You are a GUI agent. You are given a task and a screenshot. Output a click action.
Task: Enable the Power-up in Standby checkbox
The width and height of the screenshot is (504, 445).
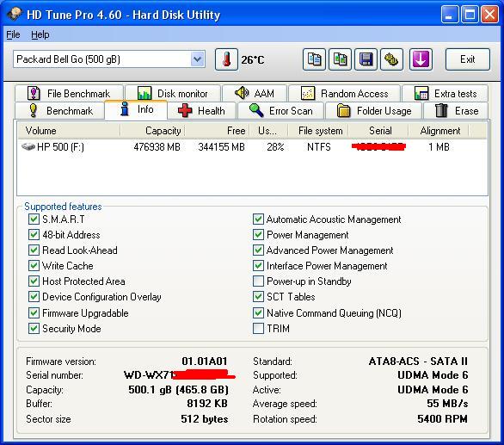coord(258,281)
